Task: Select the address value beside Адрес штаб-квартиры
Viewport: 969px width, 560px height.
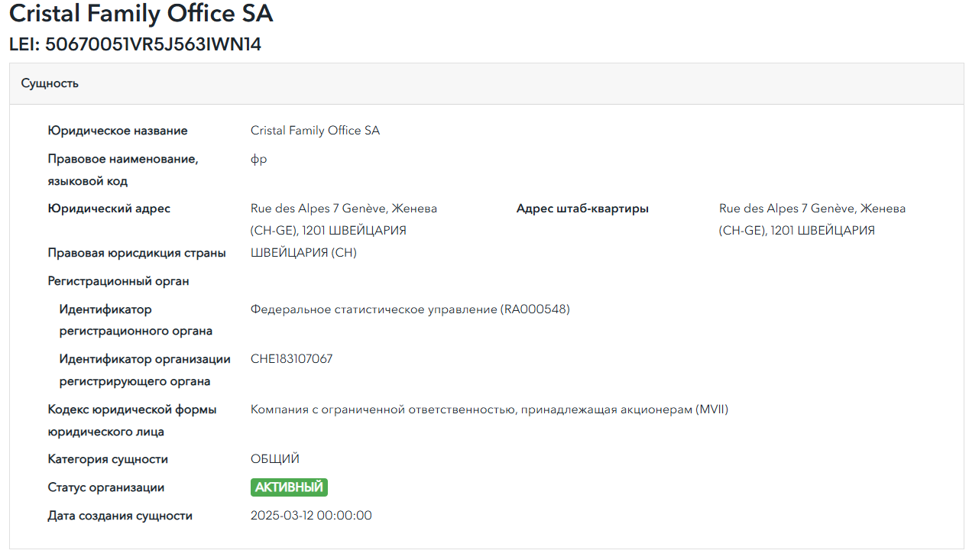Action: (812, 219)
